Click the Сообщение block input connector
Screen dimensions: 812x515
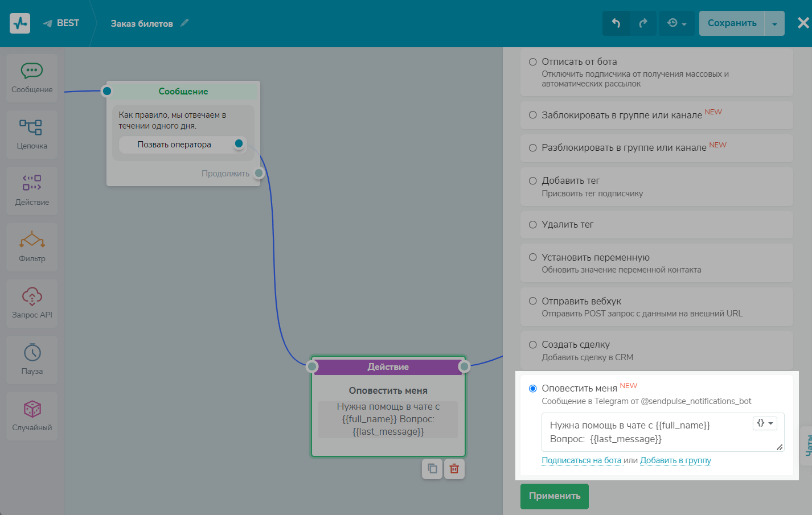[x=106, y=91]
